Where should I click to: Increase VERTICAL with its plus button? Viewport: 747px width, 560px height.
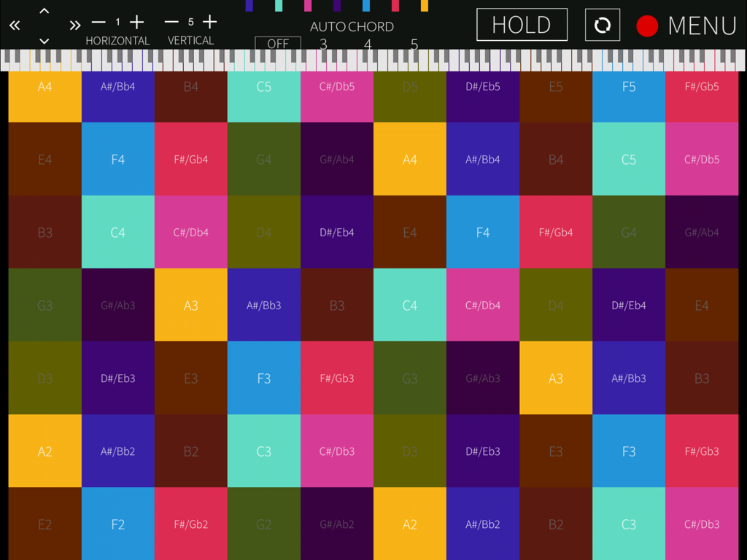[x=209, y=22]
